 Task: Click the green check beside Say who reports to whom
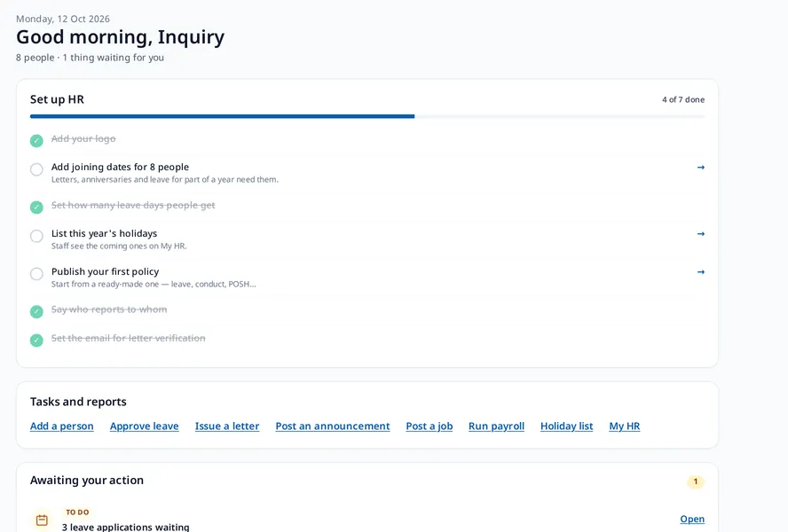(x=36, y=311)
